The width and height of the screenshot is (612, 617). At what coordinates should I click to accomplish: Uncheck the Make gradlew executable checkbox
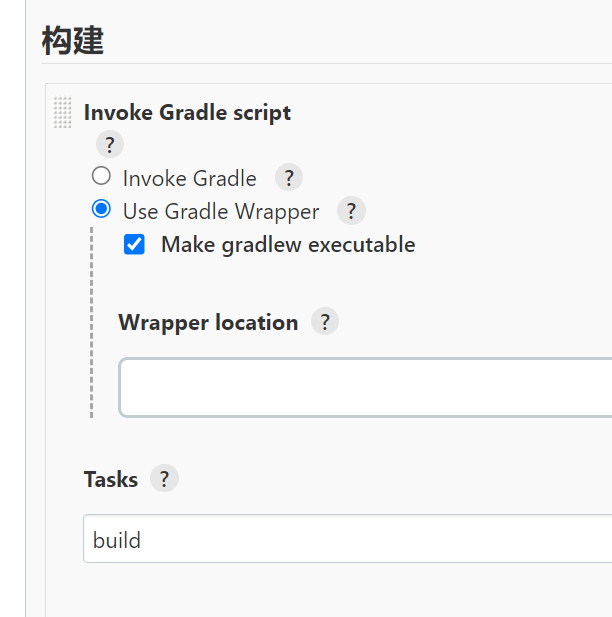[x=135, y=244]
